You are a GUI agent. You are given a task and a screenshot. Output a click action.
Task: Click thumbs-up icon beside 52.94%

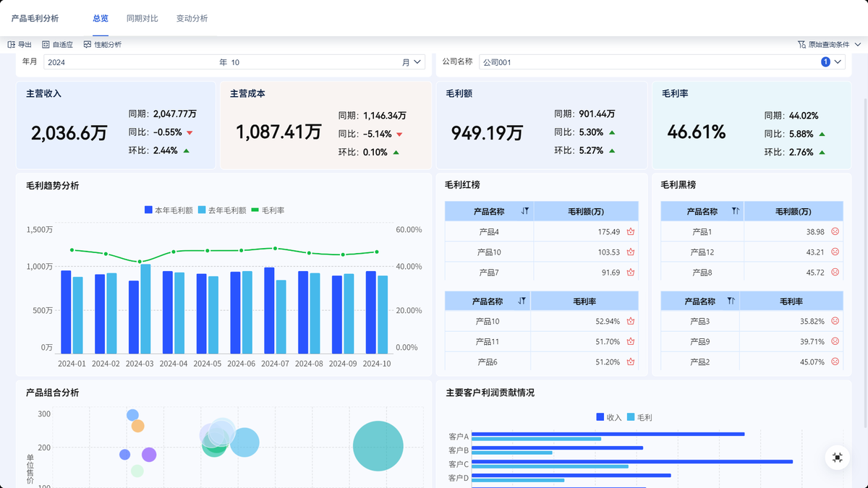[x=631, y=321]
